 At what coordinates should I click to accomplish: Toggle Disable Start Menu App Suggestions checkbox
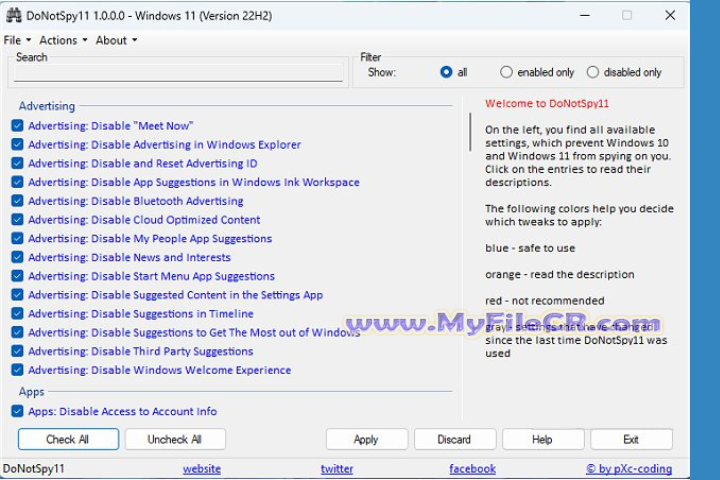(17, 276)
